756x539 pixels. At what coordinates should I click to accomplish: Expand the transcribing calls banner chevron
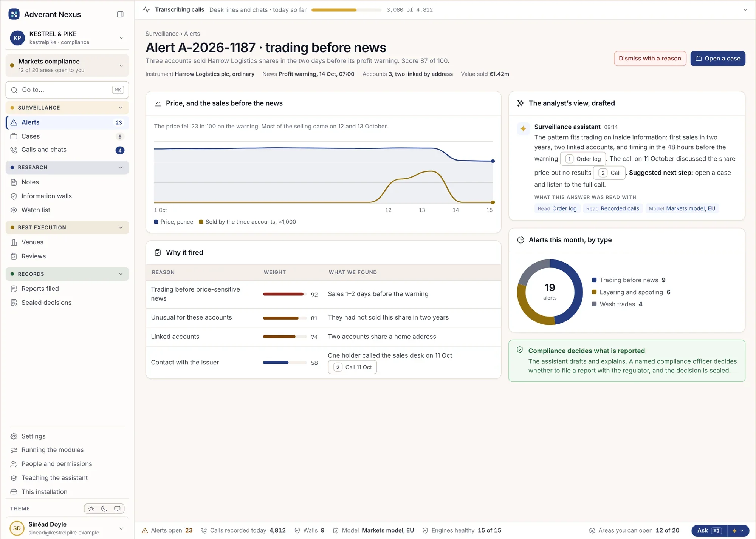pyautogui.click(x=745, y=10)
